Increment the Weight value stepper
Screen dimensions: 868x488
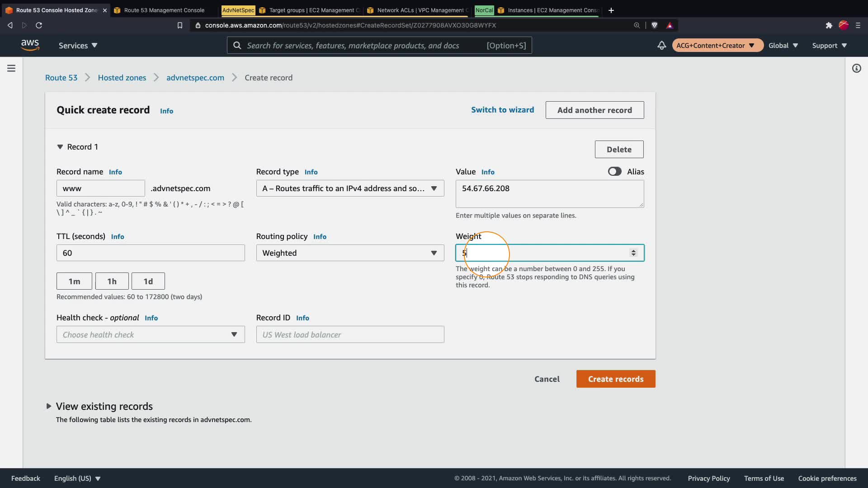pyautogui.click(x=633, y=250)
